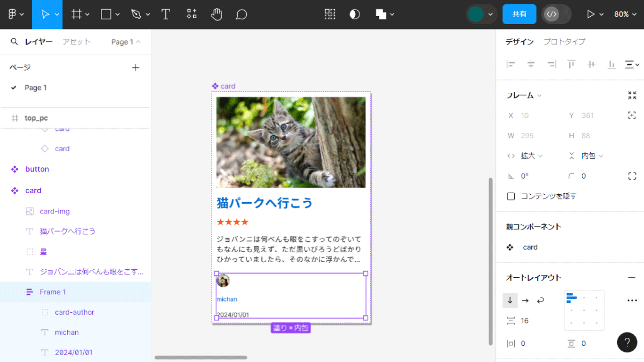This screenshot has width=644, height=362.
Task: Select the Hand tool
Action: 216,14
